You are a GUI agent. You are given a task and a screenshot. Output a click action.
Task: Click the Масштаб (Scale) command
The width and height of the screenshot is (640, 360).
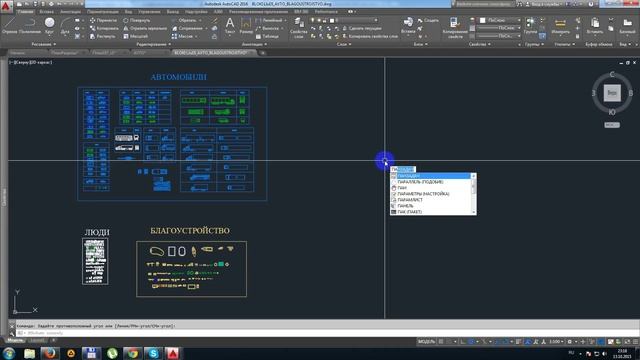tap(135, 36)
